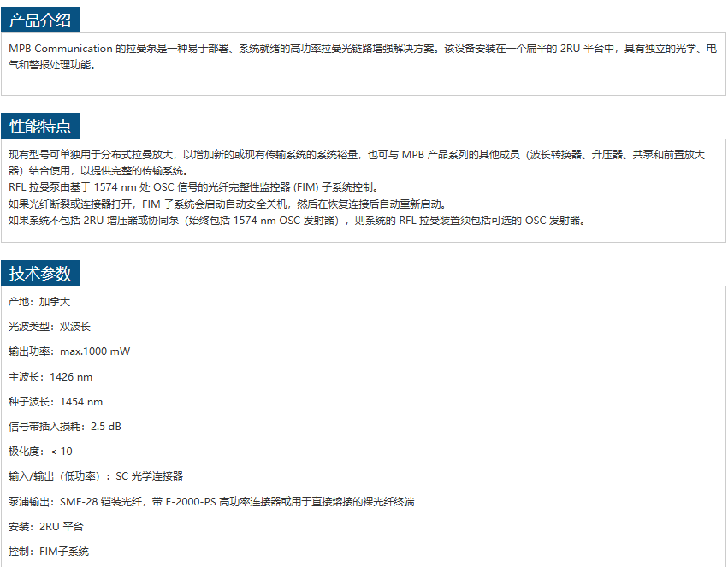Select the 光波类型：双波长 line
The image size is (728, 567).
click(50, 327)
